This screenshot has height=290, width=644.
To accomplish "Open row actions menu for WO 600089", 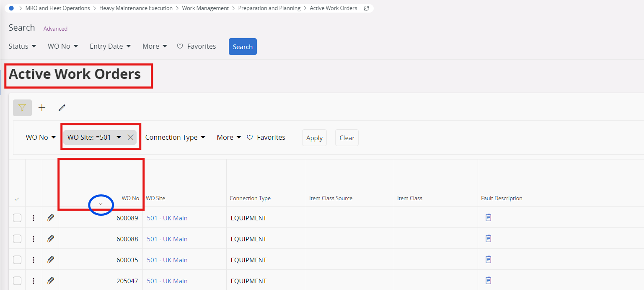I will point(34,218).
